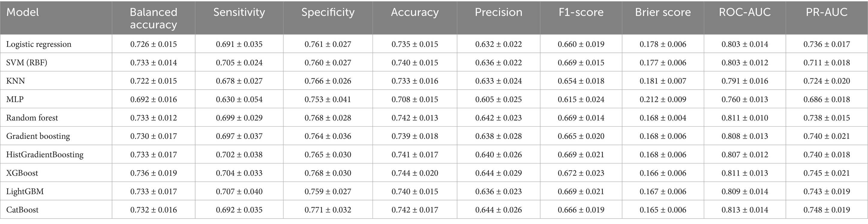The width and height of the screenshot is (868, 224).
Task: Click MLP Brier score 0.212 ± 0.009
Action: click(x=663, y=99)
